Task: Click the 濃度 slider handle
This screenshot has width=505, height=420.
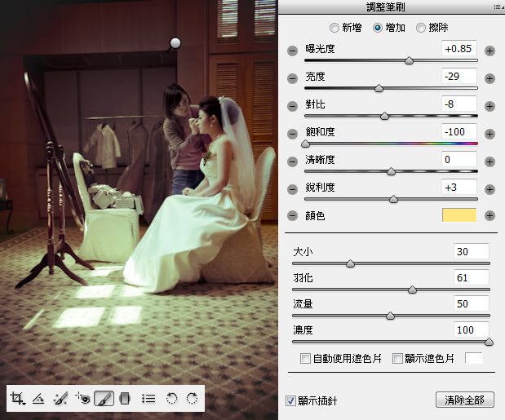Action: (489, 342)
